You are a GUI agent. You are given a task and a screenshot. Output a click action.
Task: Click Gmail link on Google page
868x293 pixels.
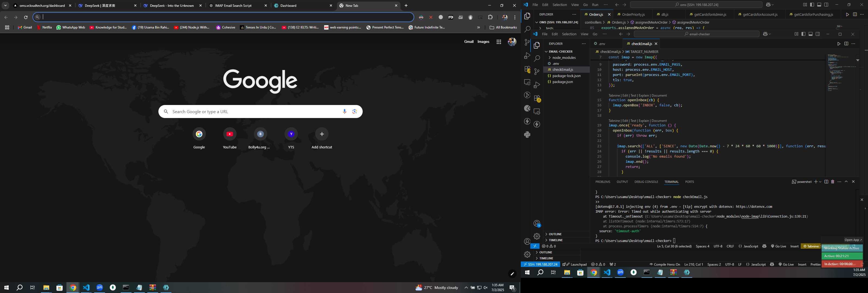click(469, 42)
